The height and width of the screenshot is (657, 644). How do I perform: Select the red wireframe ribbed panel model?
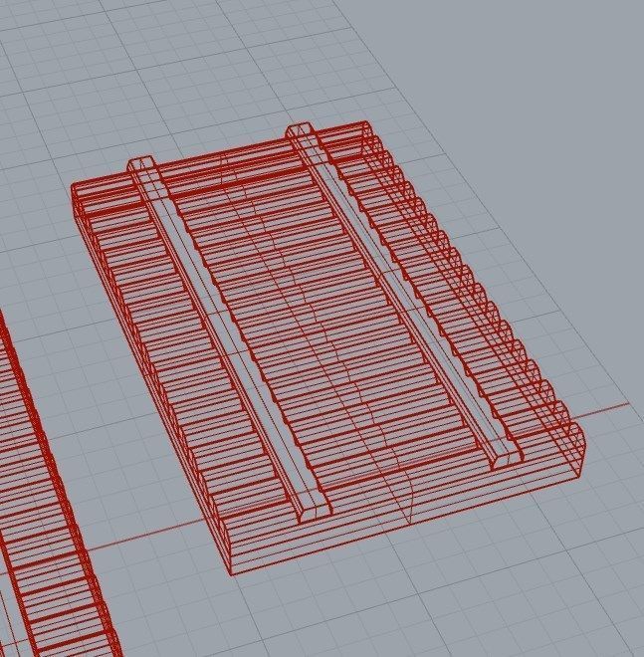[x=326, y=347]
